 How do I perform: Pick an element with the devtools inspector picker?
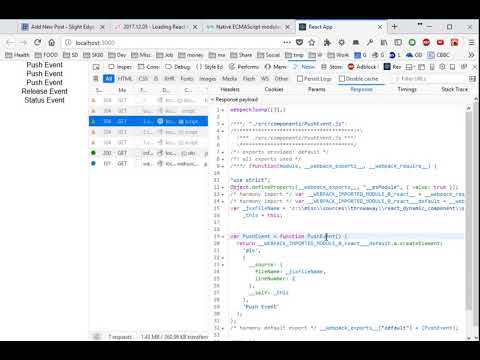tap(96, 67)
